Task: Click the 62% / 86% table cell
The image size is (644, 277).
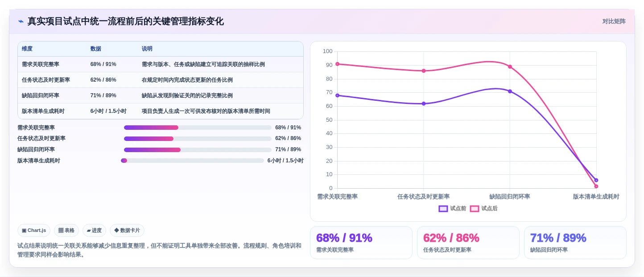Action: click(x=103, y=80)
